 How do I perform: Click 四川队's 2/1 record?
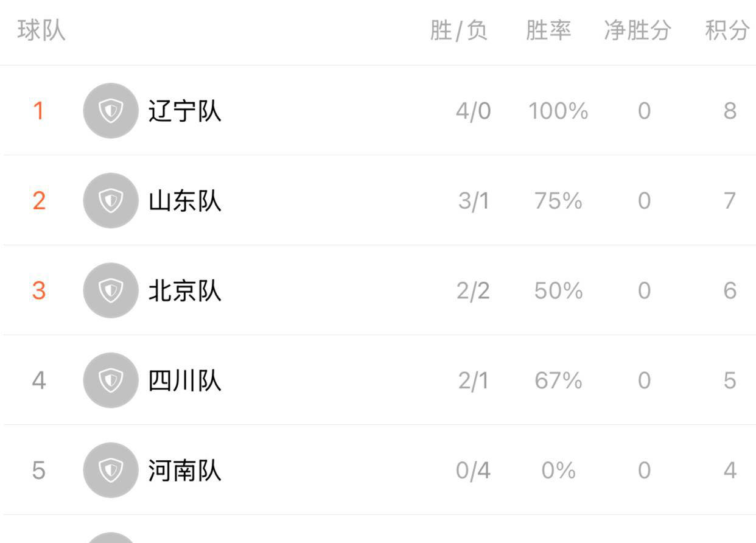[x=472, y=380]
